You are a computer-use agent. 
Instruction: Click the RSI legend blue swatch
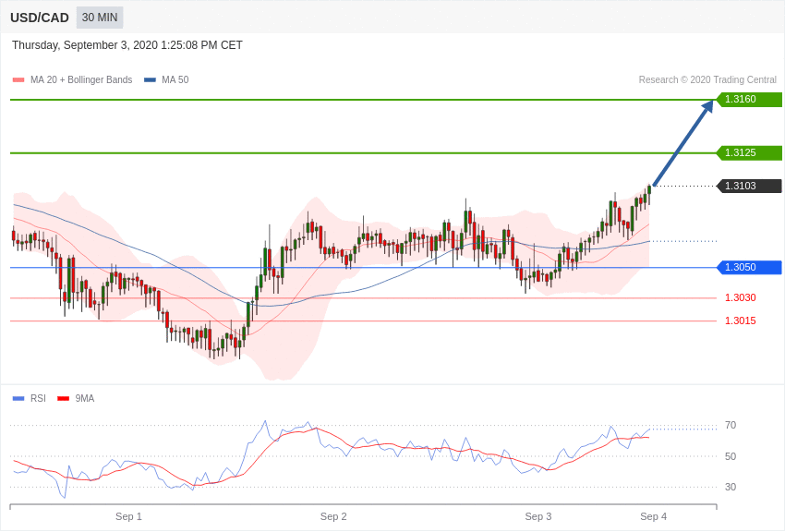tap(18, 399)
